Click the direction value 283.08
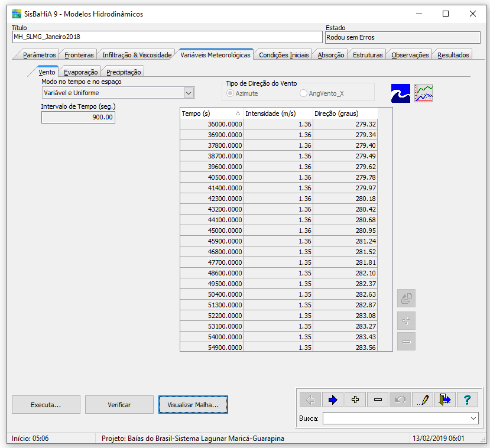This screenshot has width=490, height=448. (345, 316)
